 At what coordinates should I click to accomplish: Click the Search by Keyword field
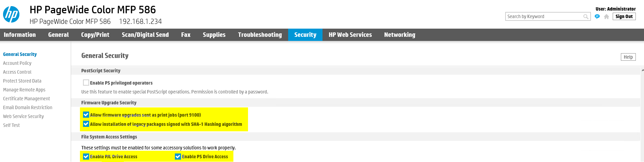click(544, 16)
